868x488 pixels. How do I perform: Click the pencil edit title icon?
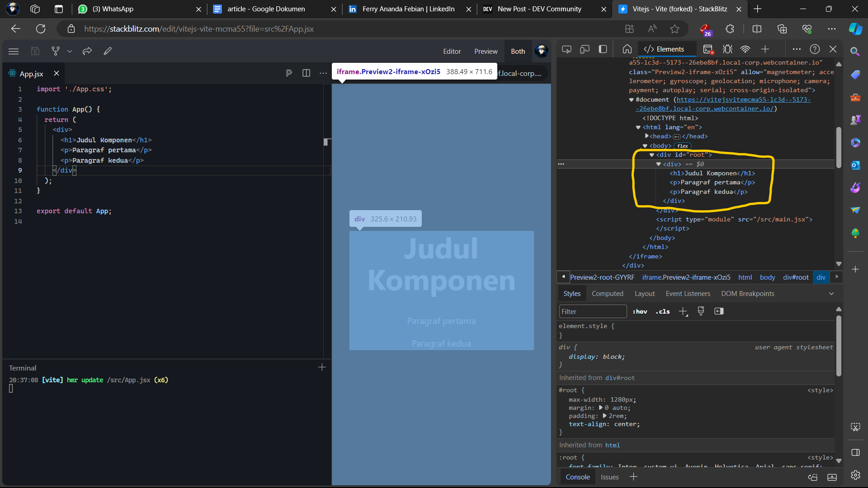(x=108, y=51)
